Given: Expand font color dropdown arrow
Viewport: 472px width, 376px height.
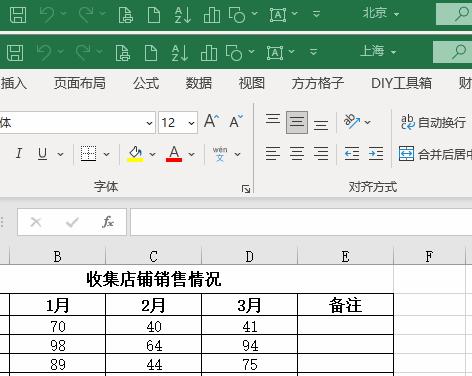Looking at the screenshot, I should coord(191,154).
